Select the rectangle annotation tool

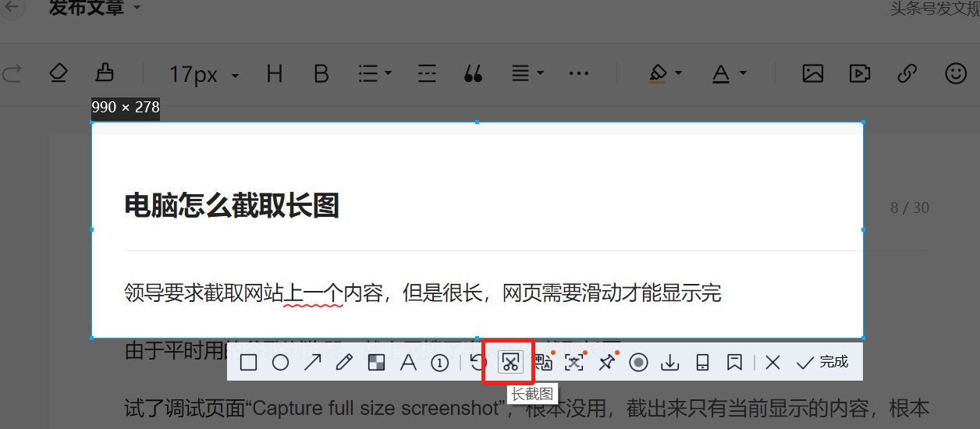click(x=249, y=363)
